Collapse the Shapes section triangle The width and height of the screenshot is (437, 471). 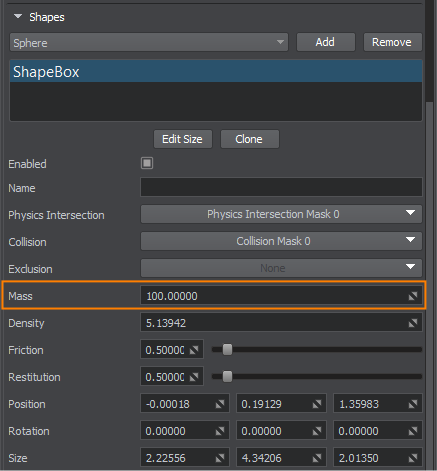tap(18, 16)
